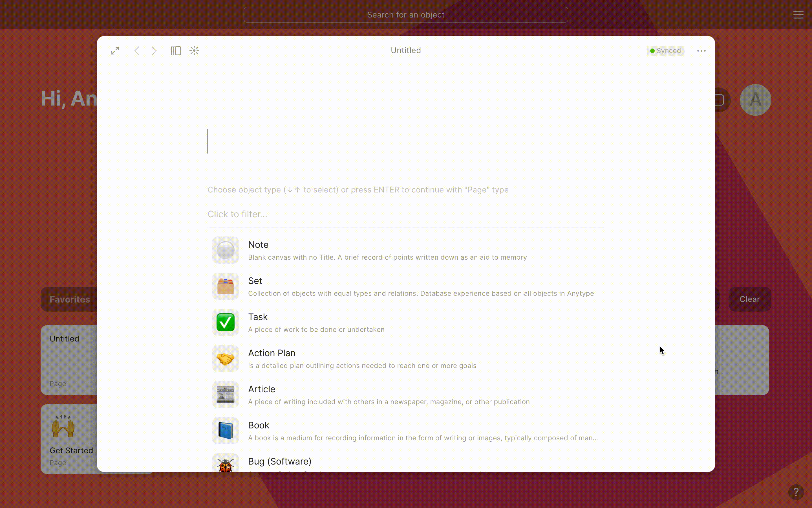
Task: Open the Untitled page card on dashboard
Action: click(69, 360)
